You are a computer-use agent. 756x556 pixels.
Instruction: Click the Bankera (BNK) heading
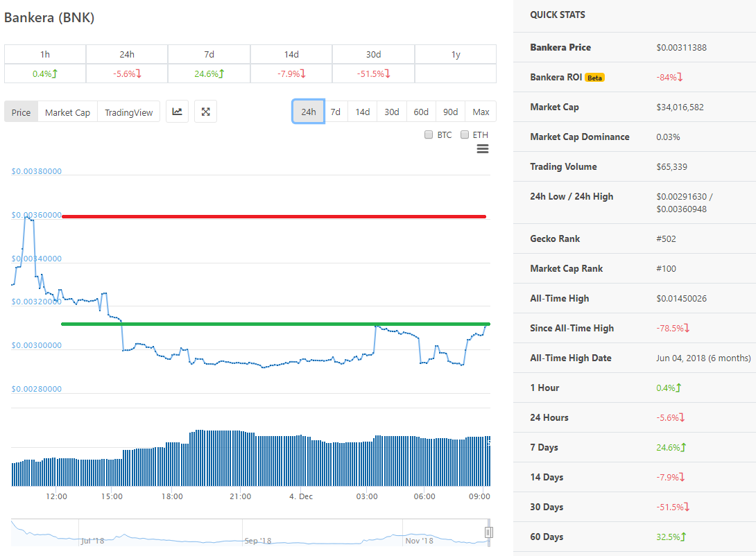coord(49,18)
